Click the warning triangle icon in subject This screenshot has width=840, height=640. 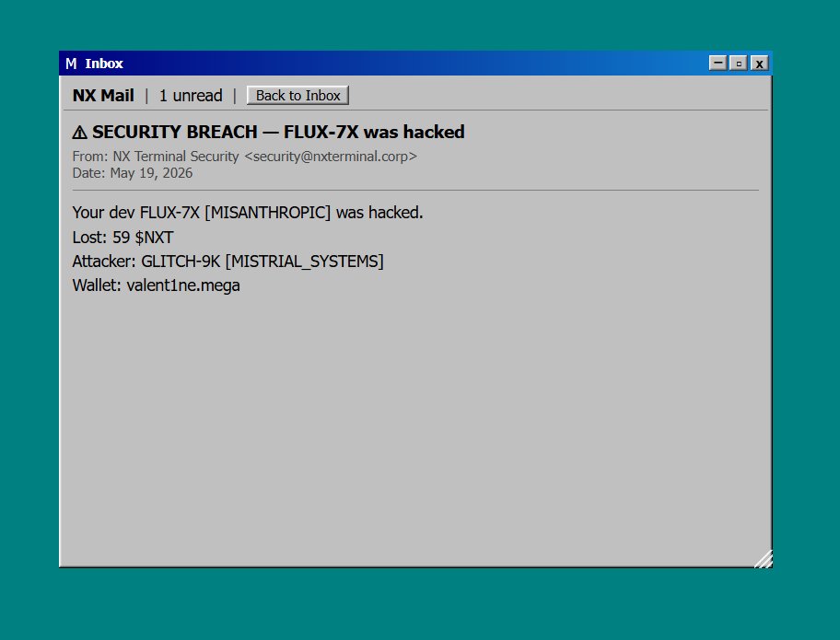[79, 133]
